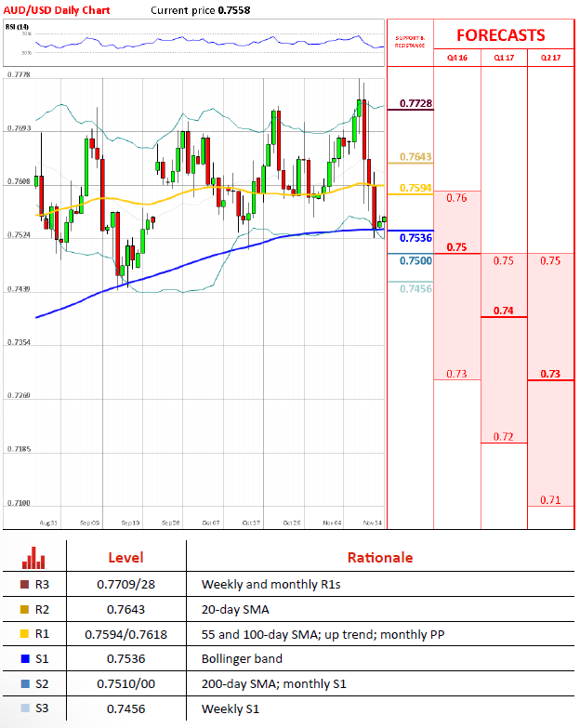
Task: Click the Rationale column header
Action: pyautogui.click(x=380, y=557)
